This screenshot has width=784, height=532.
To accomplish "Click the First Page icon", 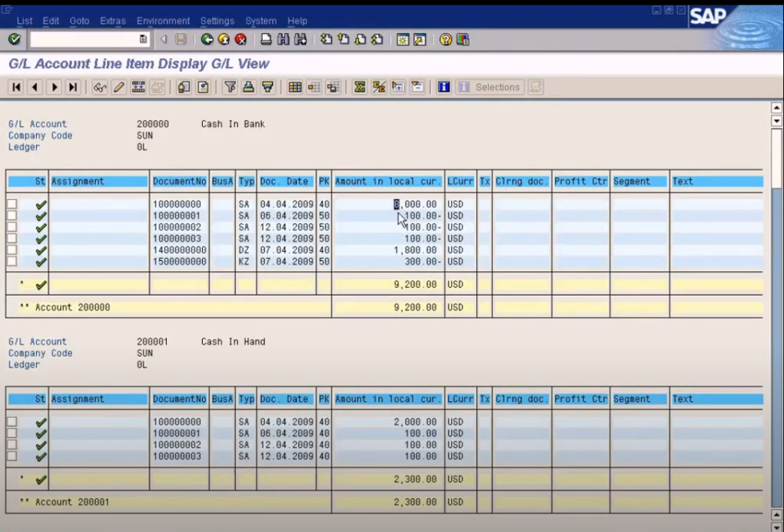I will click(x=326, y=40).
